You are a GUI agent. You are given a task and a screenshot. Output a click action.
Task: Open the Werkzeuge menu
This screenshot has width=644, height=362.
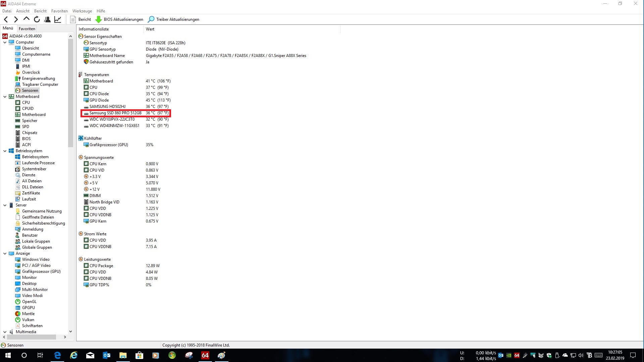click(x=82, y=11)
